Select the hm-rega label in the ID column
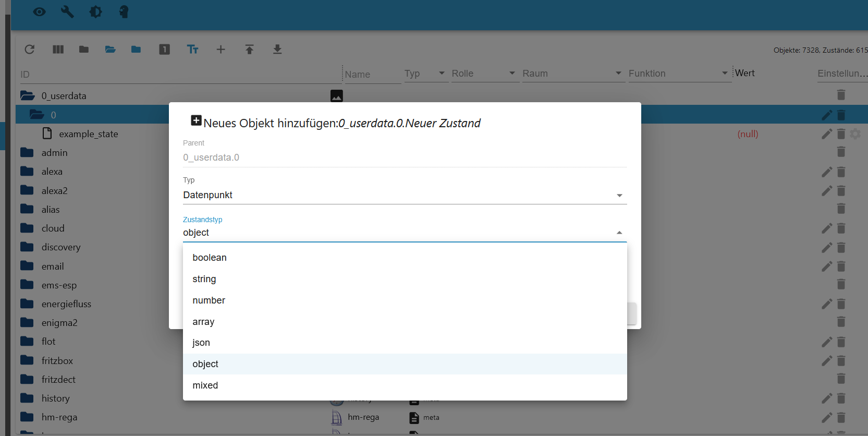868x436 pixels. tap(59, 417)
